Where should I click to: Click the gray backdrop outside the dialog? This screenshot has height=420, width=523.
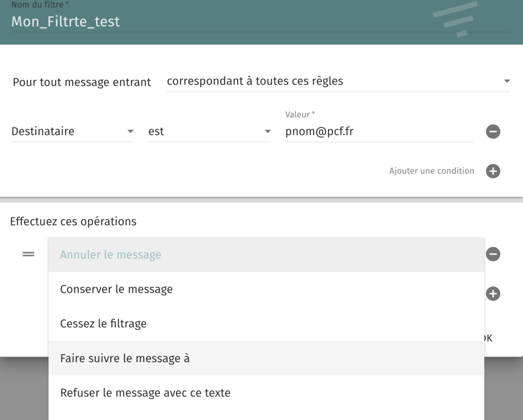[23, 389]
